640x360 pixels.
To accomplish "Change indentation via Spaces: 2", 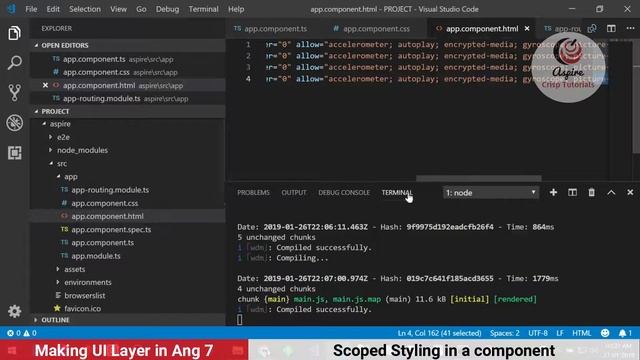I will [505, 333].
